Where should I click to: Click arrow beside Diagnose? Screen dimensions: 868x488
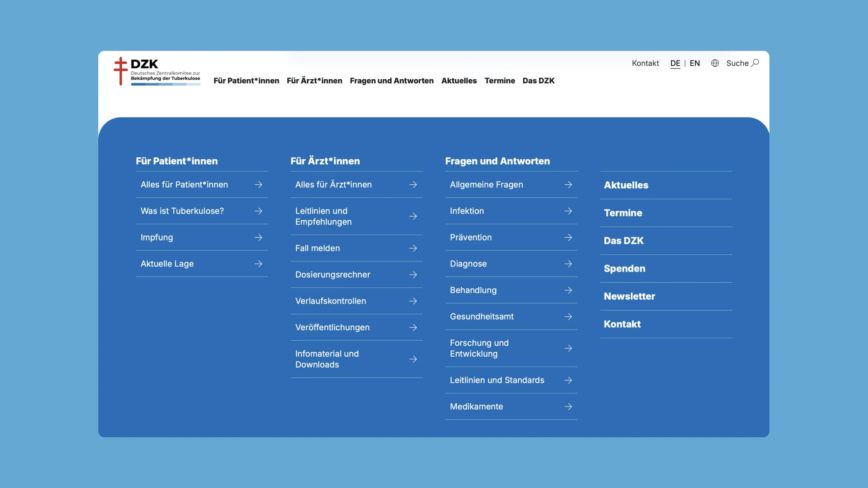click(x=568, y=264)
